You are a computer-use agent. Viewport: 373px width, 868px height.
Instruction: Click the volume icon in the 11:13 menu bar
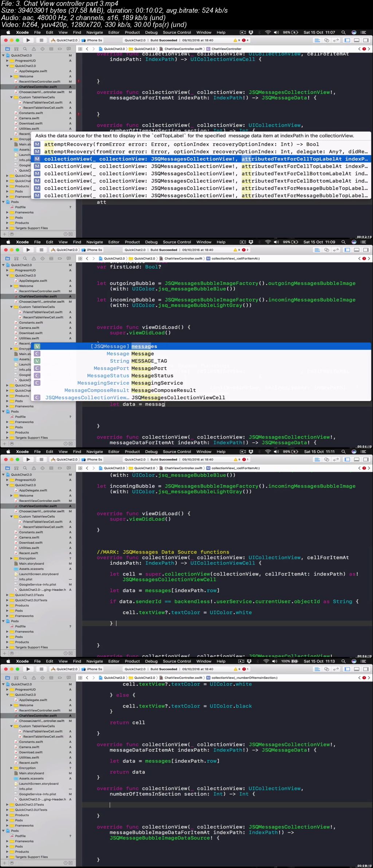coord(275,661)
